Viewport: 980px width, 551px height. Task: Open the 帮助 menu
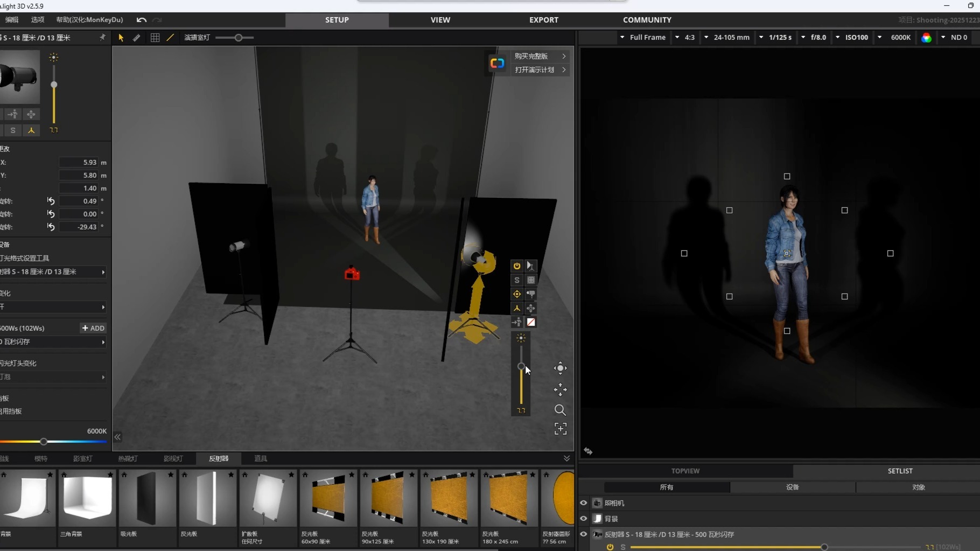click(89, 20)
